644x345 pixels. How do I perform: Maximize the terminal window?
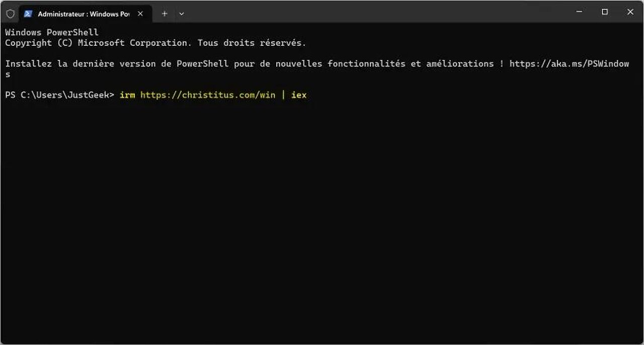click(x=605, y=12)
